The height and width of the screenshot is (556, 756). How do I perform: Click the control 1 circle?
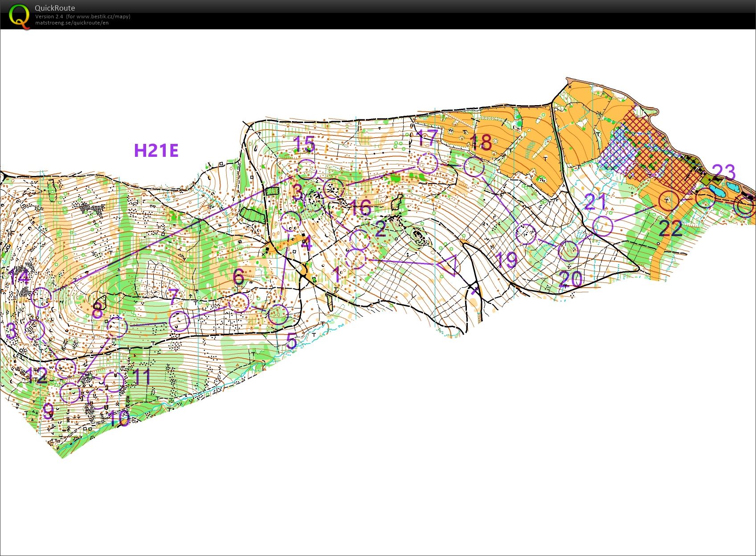click(356, 259)
